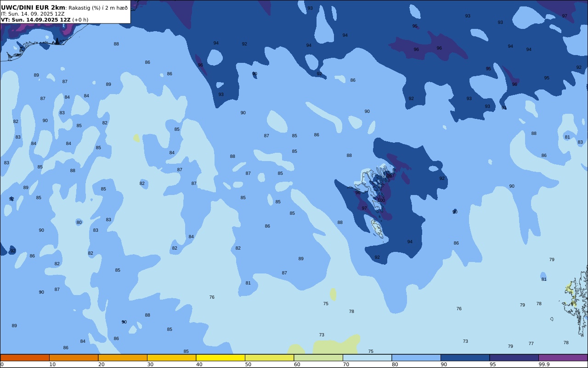The width and height of the screenshot is (588, 368).
Task: Click the bright yellow 40–50 legend swatch
Action: 220,357
